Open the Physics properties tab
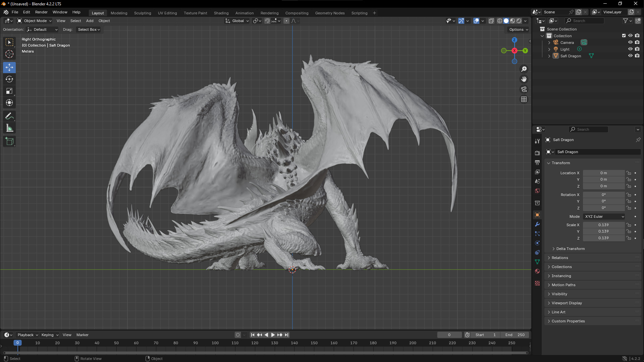The width and height of the screenshot is (644, 362). (537, 243)
